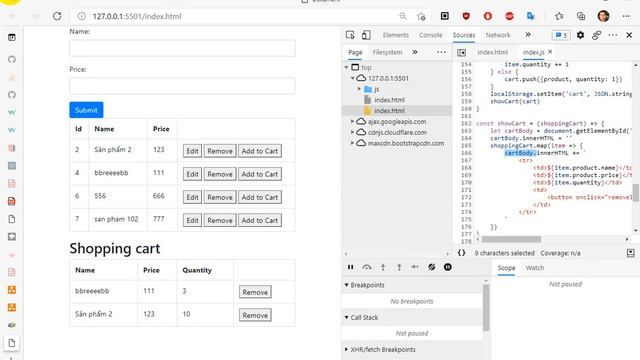Switch to the Console tab
The image size is (640, 360).
(431, 35)
